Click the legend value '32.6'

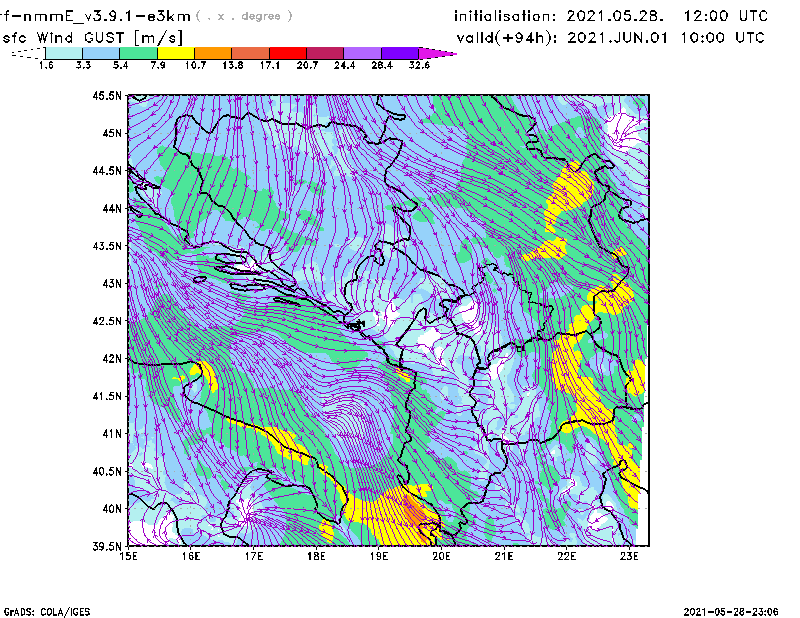tap(419, 65)
